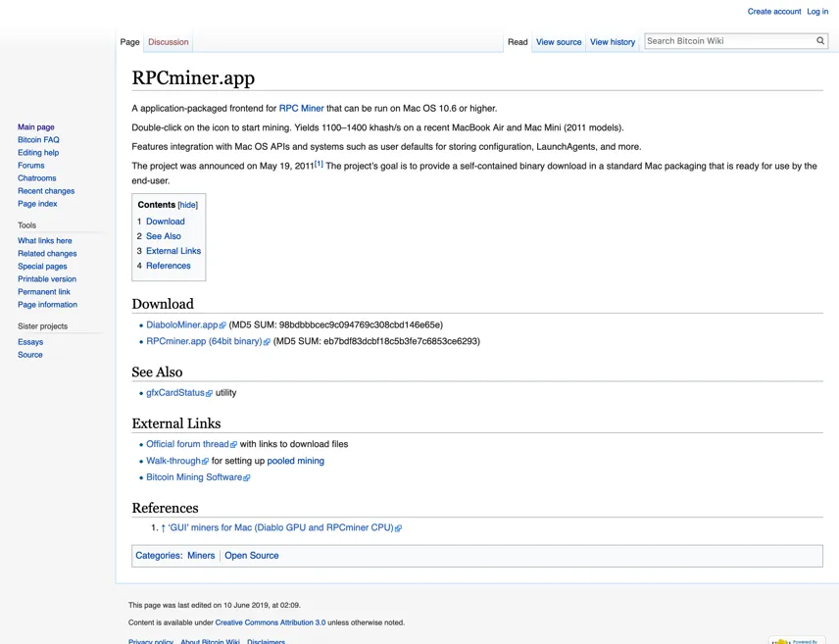Open the Open Source category
Viewport: 839px width, 644px height.
click(252, 556)
